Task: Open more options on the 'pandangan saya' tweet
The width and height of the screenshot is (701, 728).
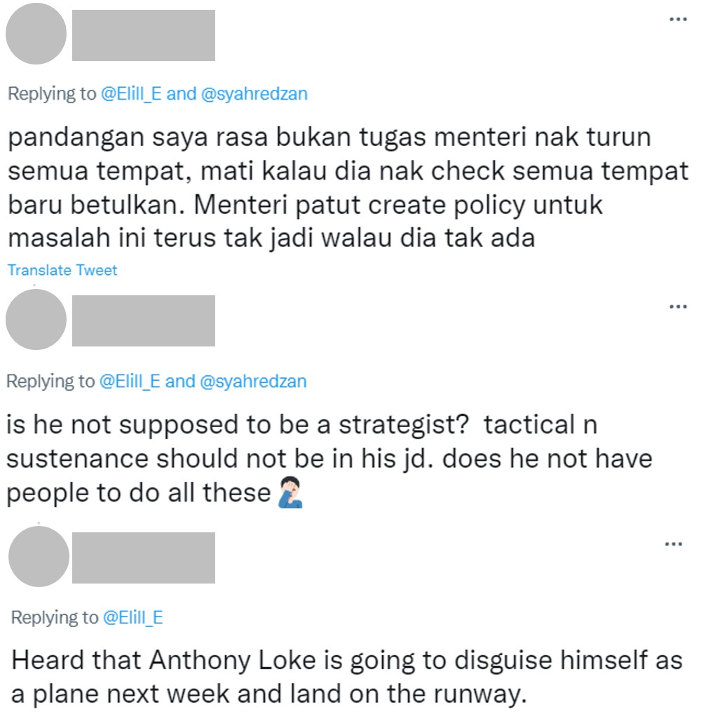Action: pyautogui.click(x=678, y=19)
